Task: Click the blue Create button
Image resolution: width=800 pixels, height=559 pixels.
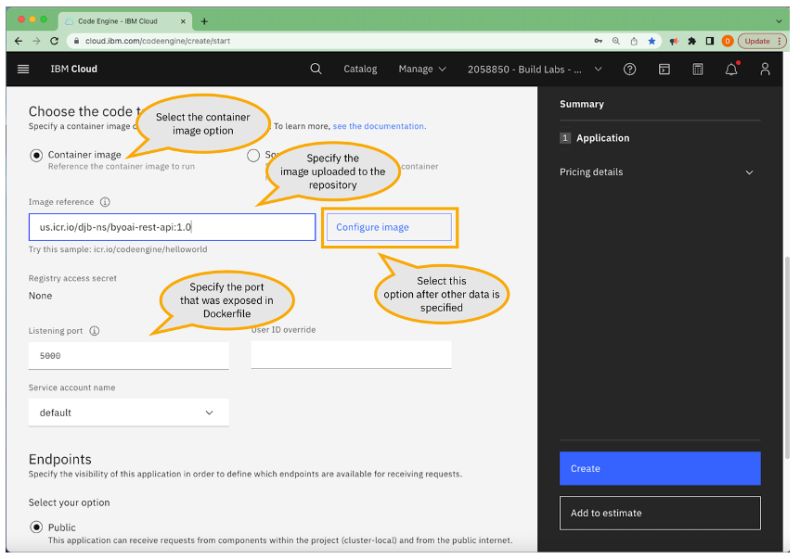Action: [x=660, y=468]
